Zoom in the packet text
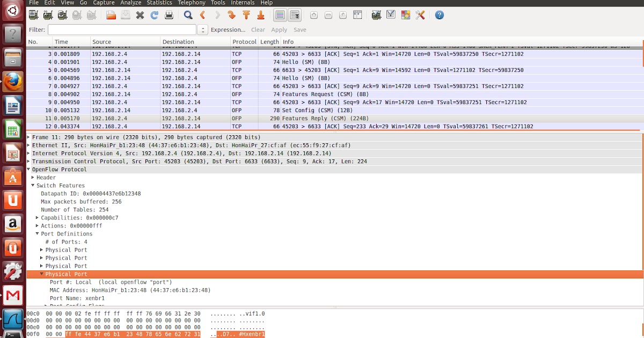The width and height of the screenshot is (644, 338). (314, 15)
